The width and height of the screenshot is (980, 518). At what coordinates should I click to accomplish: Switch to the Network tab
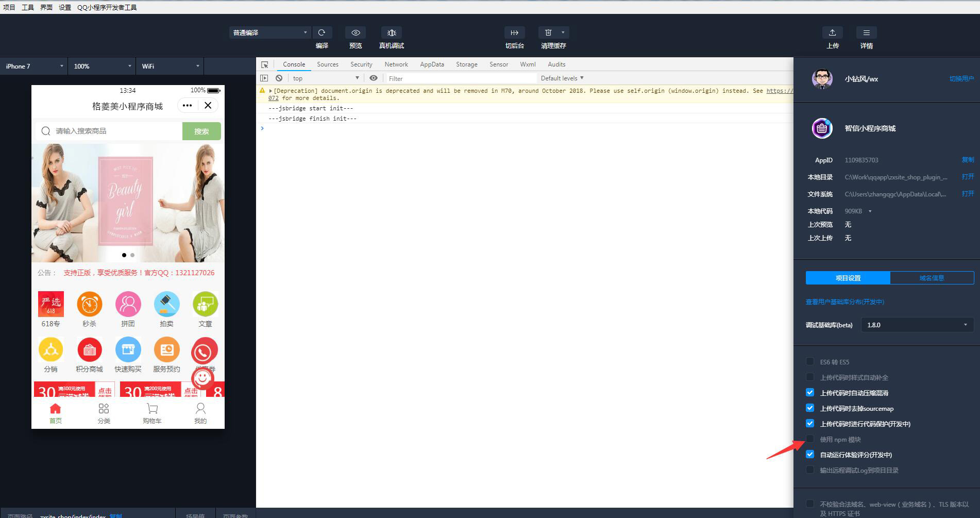[x=396, y=64]
